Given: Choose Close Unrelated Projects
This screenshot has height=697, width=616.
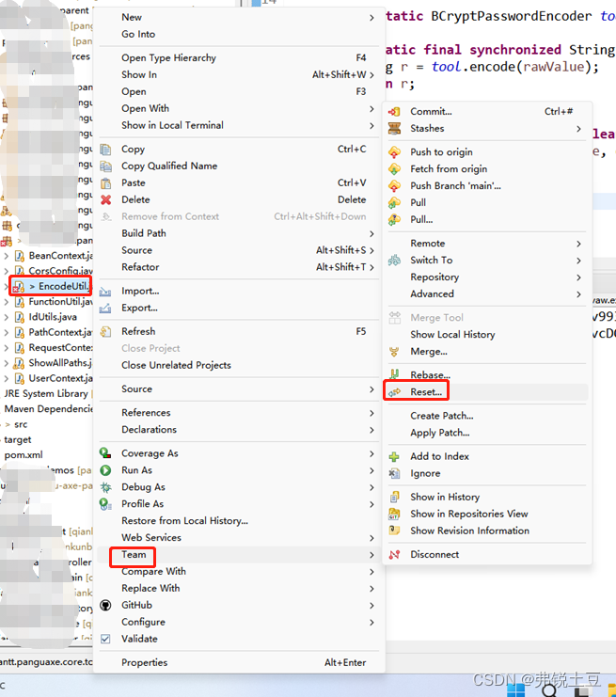Looking at the screenshot, I should pos(239,365).
